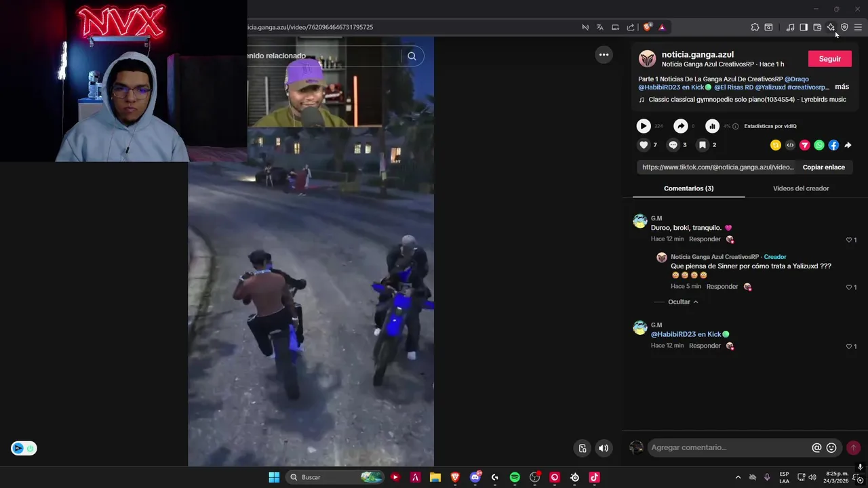The width and height of the screenshot is (868, 488).
Task: Insert a mention with the @ icon
Action: [x=816, y=448]
